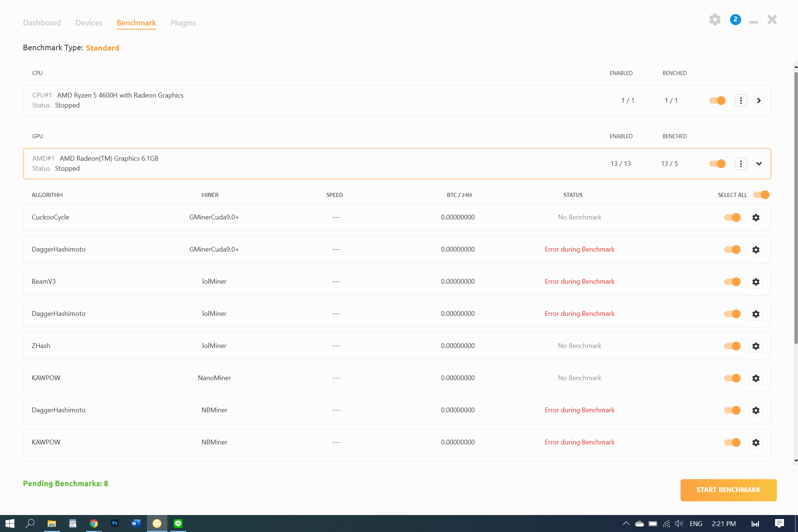Open the Wi-Fi network icon in tray
798x532 pixels.
click(x=666, y=524)
